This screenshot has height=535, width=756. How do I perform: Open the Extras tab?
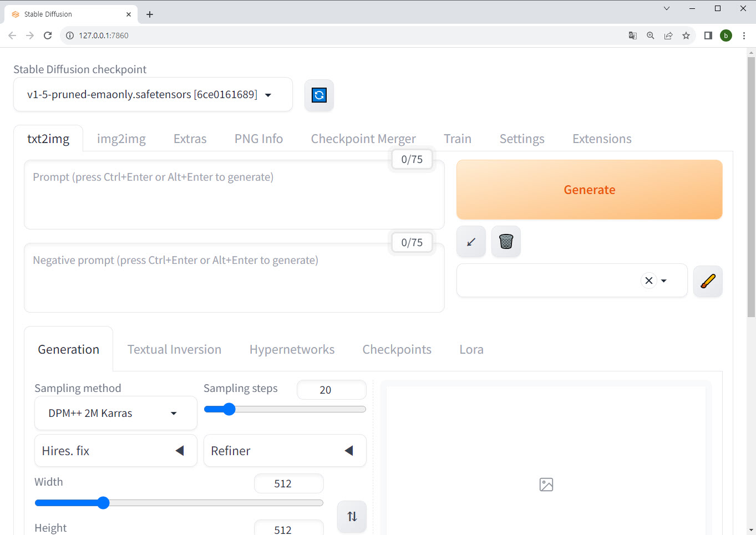click(x=190, y=139)
